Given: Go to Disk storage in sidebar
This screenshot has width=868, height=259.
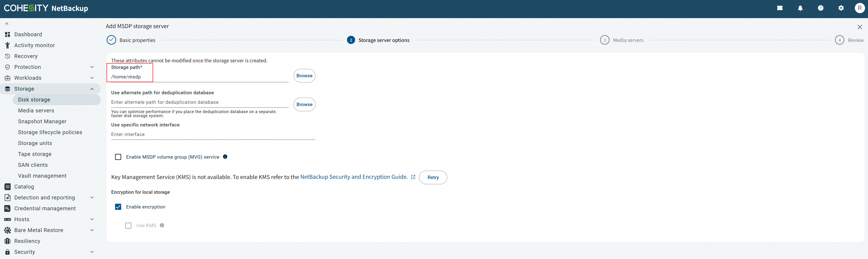Looking at the screenshot, I should [x=57, y=99].
